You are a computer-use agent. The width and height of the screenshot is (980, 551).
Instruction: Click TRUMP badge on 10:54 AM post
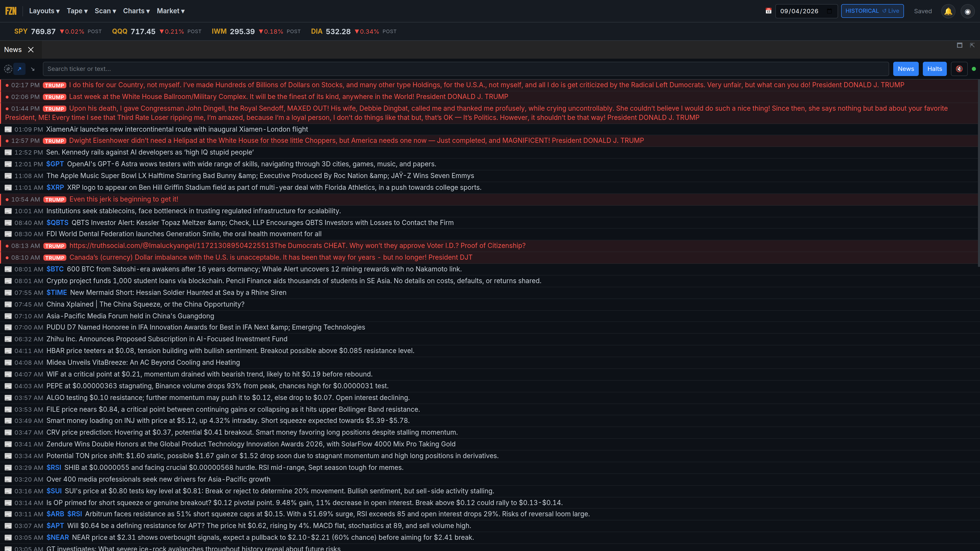pos(55,200)
